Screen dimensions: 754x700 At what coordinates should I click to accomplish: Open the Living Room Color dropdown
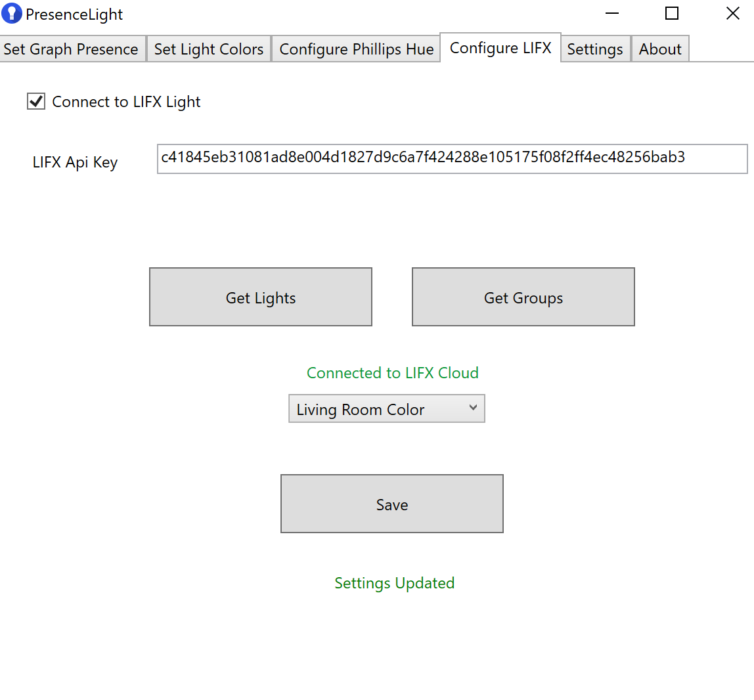[x=387, y=408]
